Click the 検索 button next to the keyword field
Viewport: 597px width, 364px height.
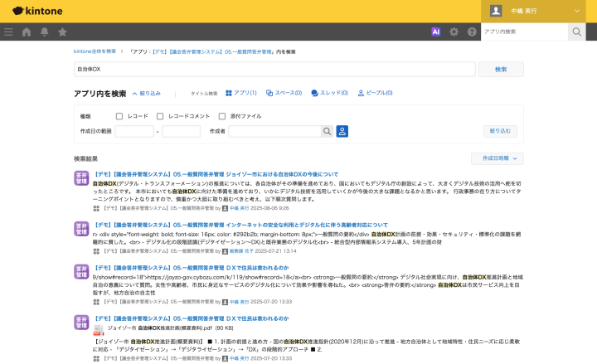[501, 70]
